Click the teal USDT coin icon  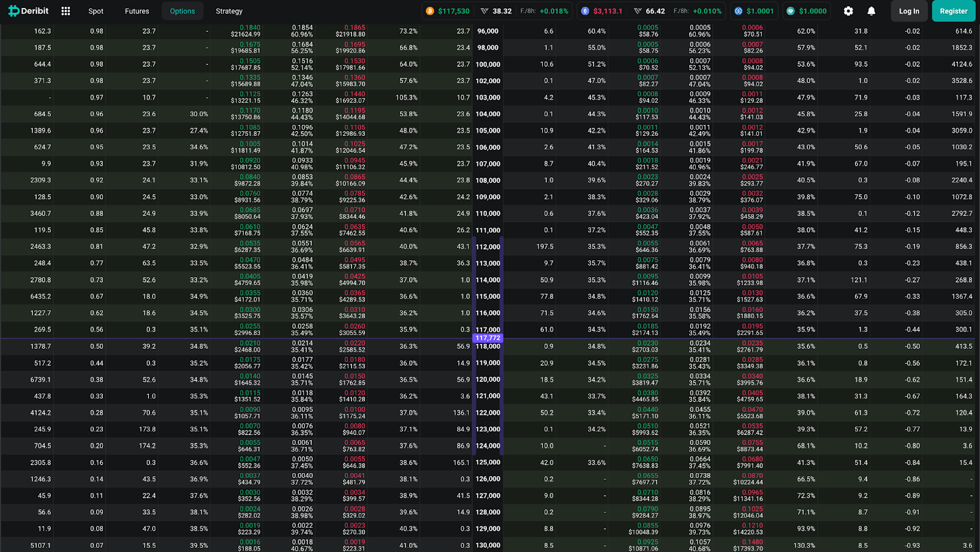pos(791,11)
